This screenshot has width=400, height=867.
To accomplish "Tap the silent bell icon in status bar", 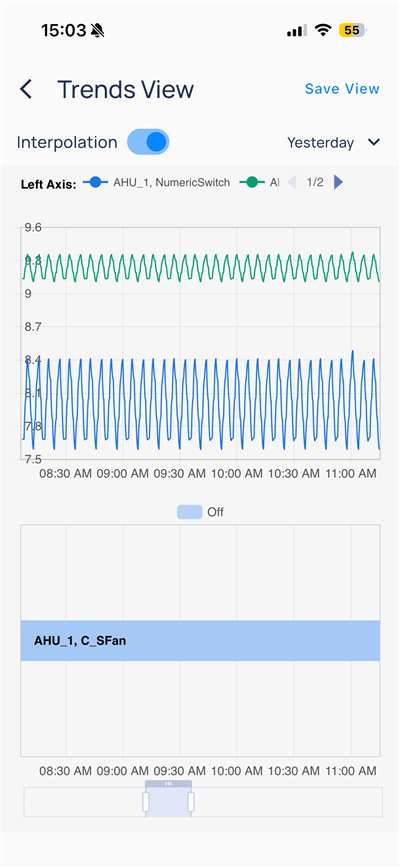I will point(98,30).
